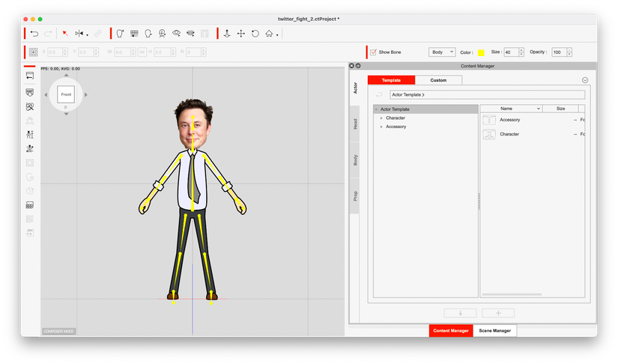618x364 pixels.
Task: Click the round undock icon beside panel close
Action: pyautogui.click(x=358, y=66)
